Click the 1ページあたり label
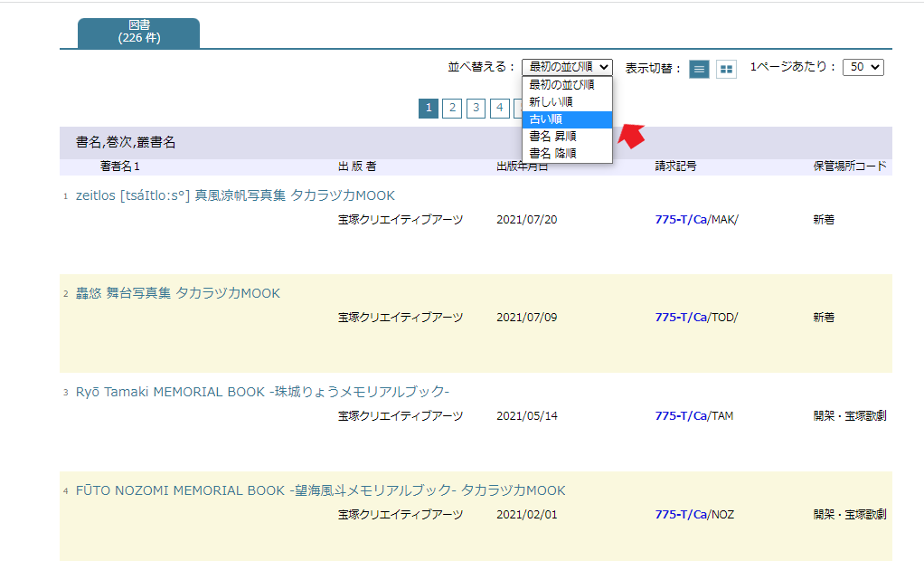Viewport: 924px width, 561px height. point(793,67)
